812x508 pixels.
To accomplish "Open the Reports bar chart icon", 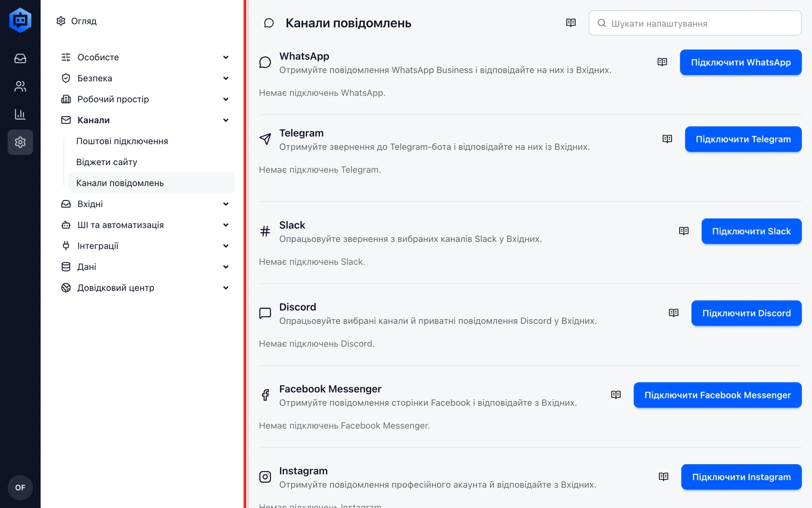I will pos(20,114).
